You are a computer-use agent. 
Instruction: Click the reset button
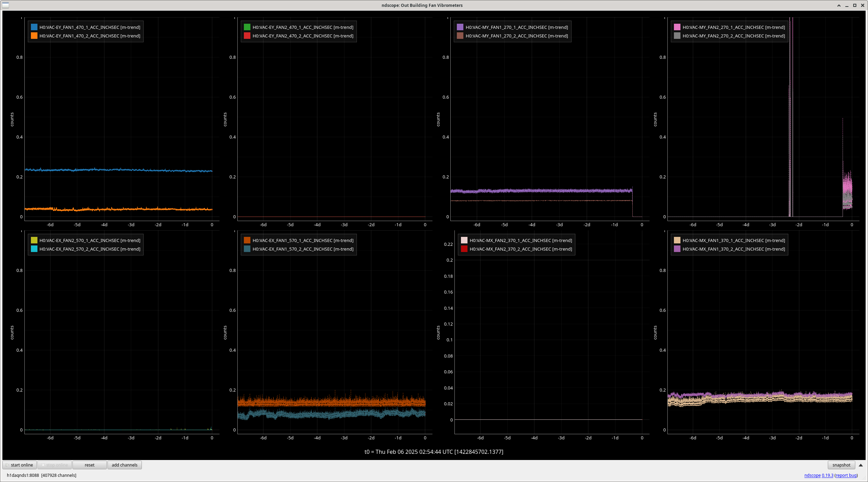pyautogui.click(x=90, y=465)
